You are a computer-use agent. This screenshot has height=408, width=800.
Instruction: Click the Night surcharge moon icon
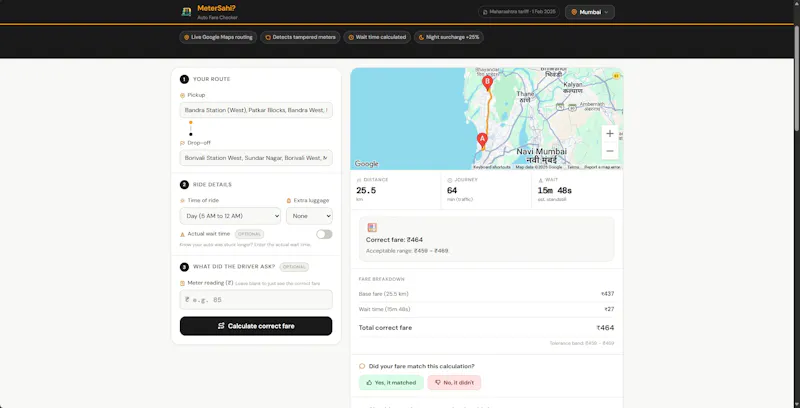[x=421, y=37]
